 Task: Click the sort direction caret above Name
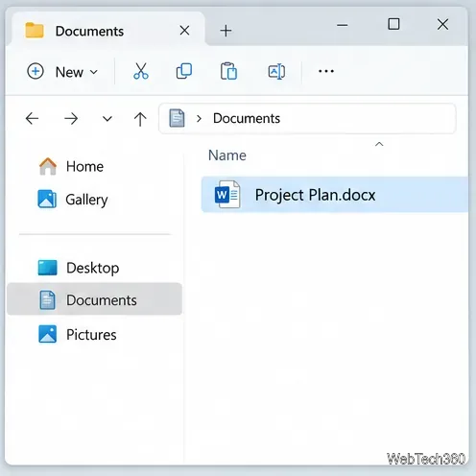[x=379, y=144]
